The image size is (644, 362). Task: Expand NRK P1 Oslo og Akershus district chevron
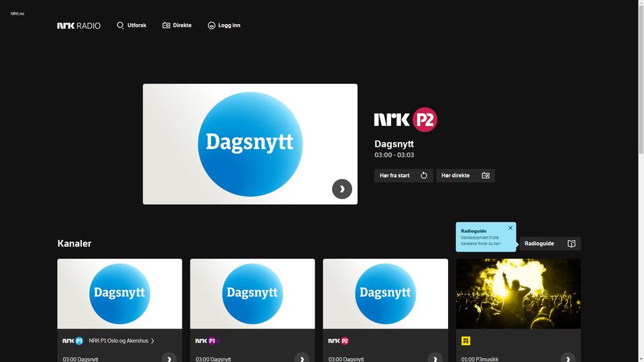(152, 341)
